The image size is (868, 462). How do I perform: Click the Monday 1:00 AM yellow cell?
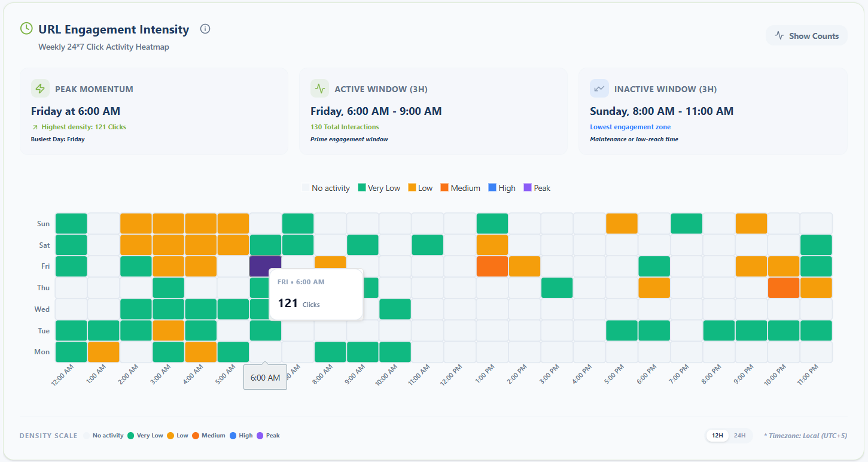tap(103, 352)
